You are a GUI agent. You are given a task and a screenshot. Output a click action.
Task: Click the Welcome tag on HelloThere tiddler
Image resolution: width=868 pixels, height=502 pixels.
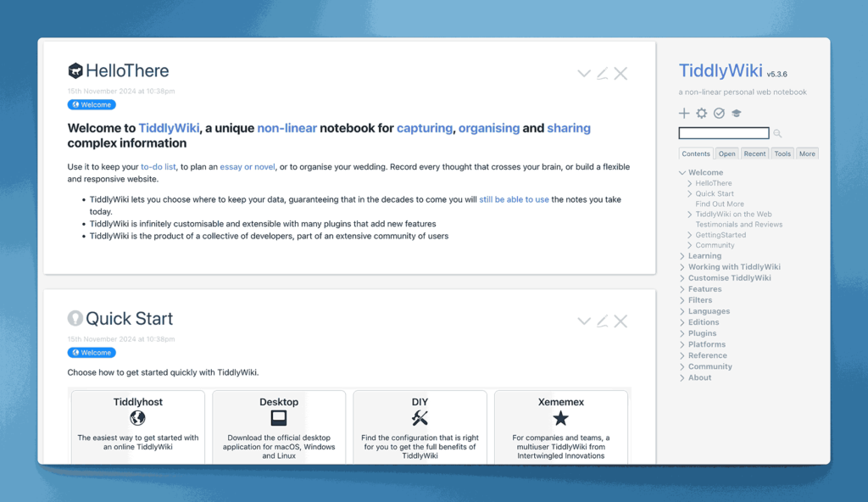point(92,104)
